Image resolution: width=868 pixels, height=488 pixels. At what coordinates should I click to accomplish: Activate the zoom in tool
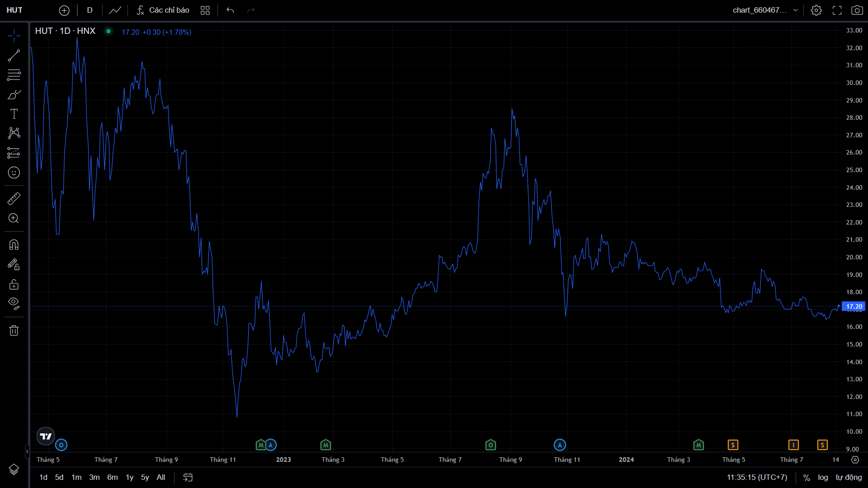point(14,219)
